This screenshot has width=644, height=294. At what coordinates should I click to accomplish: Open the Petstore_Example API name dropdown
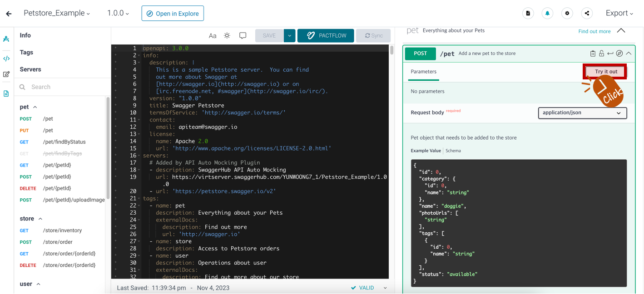[x=57, y=13]
